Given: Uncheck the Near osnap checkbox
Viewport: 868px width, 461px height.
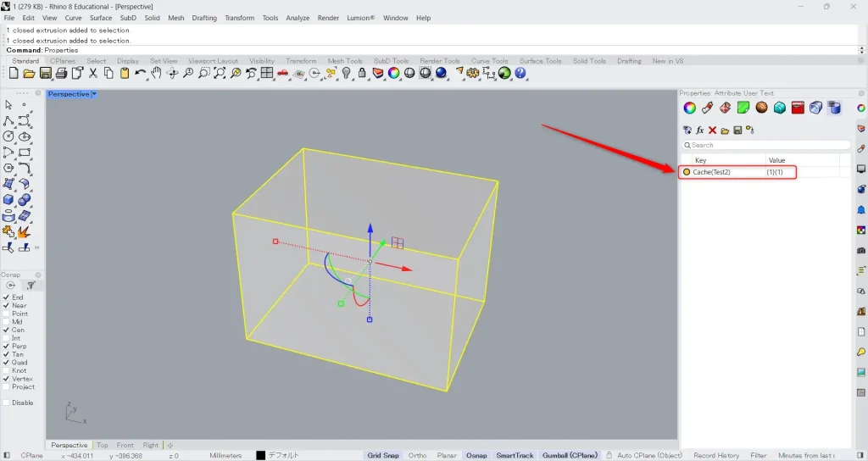Looking at the screenshot, I should point(8,306).
